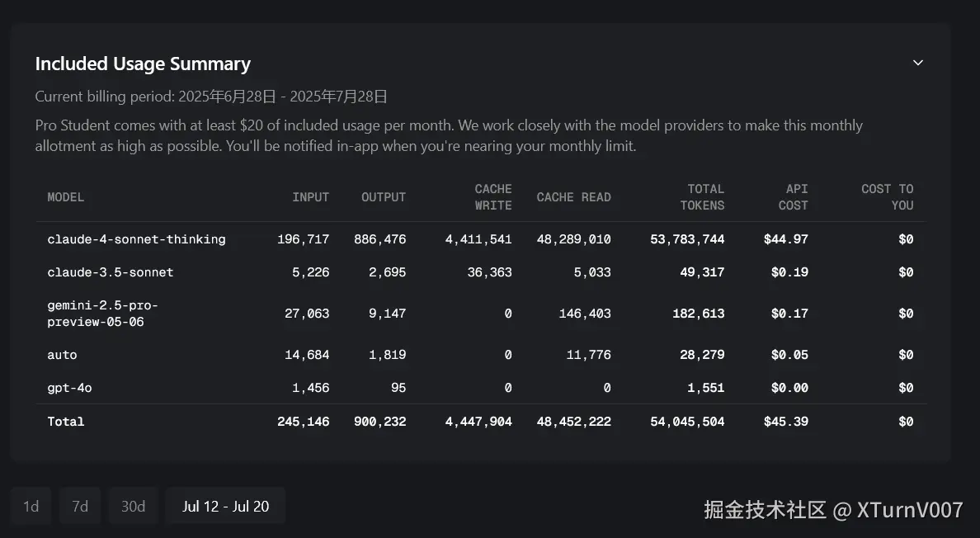The image size is (980, 538).
Task: Click the OUTPUT column header
Action: [383, 197]
